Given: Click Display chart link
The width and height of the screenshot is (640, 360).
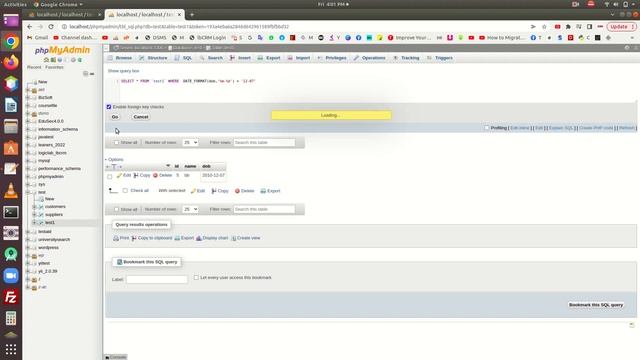Looking at the screenshot, I should pos(212,238).
